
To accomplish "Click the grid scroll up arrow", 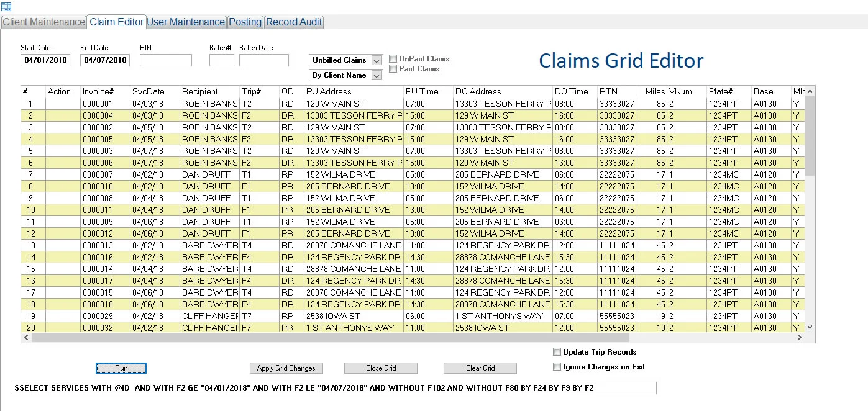I will 810,91.
